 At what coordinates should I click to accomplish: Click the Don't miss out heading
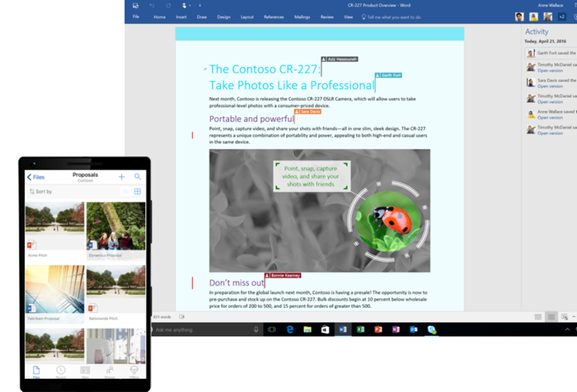pos(237,282)
